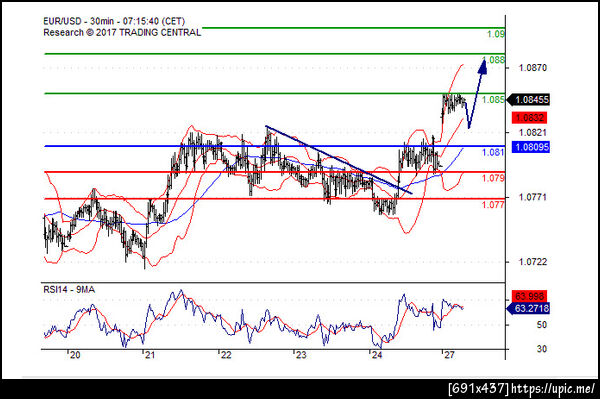Click the black 1.08455 current price tag
The image size is (600, 399).
528,100
